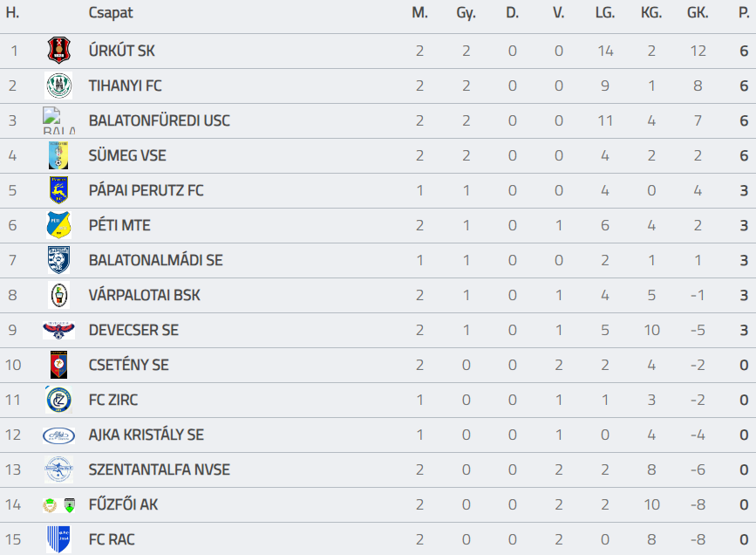Click the Úrkút SK team crest

pyautogui.click(x=58, y=51)
